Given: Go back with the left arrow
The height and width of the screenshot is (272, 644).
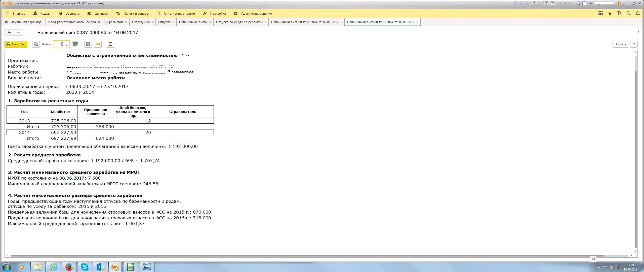Looking at the screenshot, I should click(x=9, y=32).
